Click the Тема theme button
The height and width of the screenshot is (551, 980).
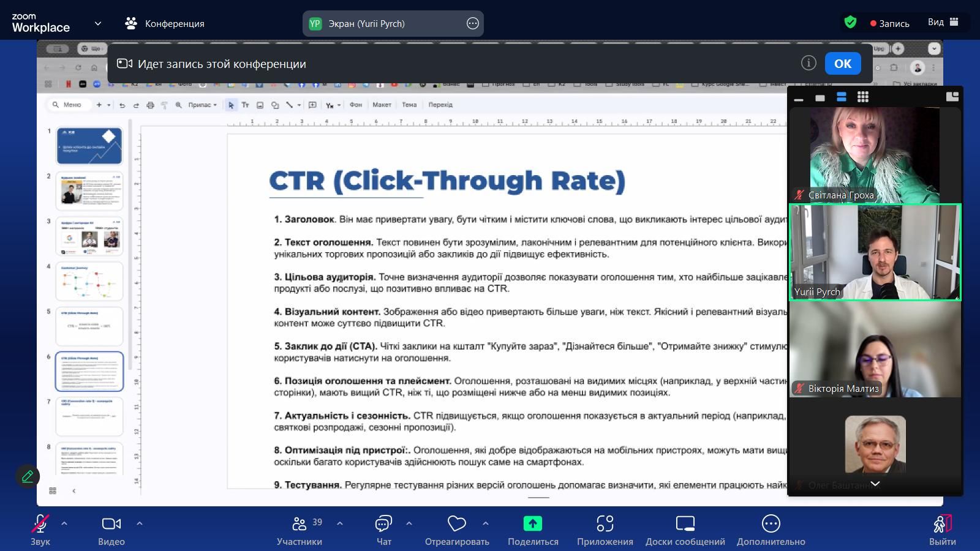(409, 105)
